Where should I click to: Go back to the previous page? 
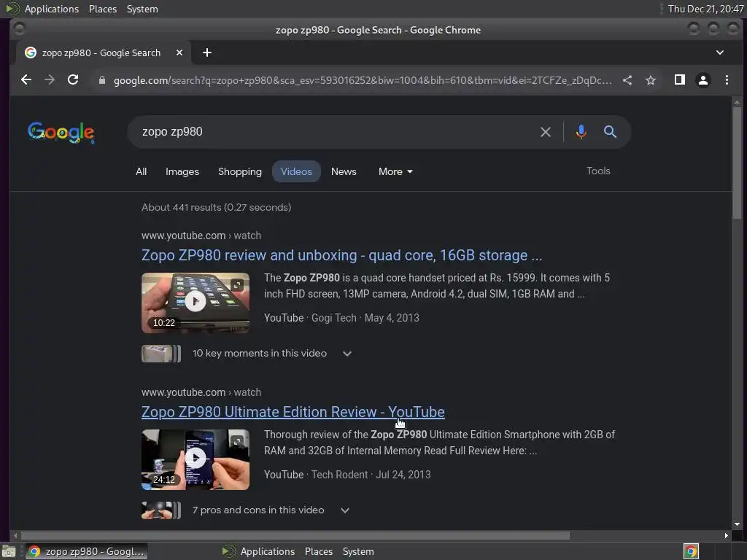pyautogui.click(x=26, y=80)
